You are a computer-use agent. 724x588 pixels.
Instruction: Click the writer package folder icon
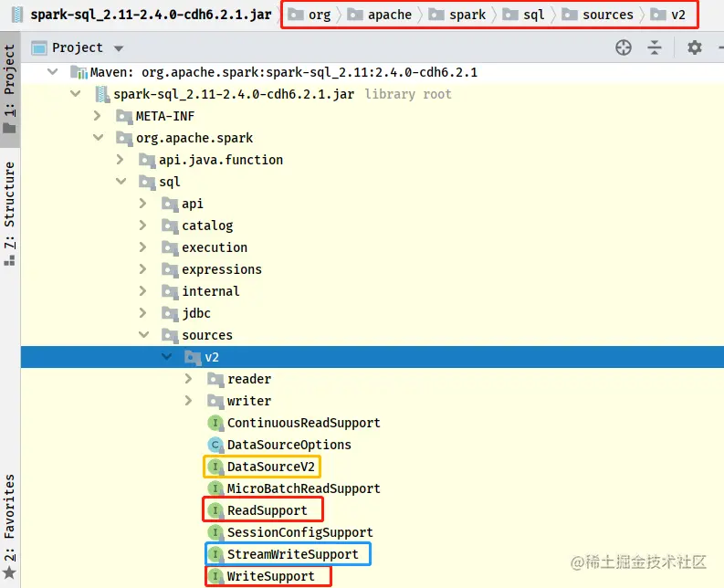(x=215, y=401)
